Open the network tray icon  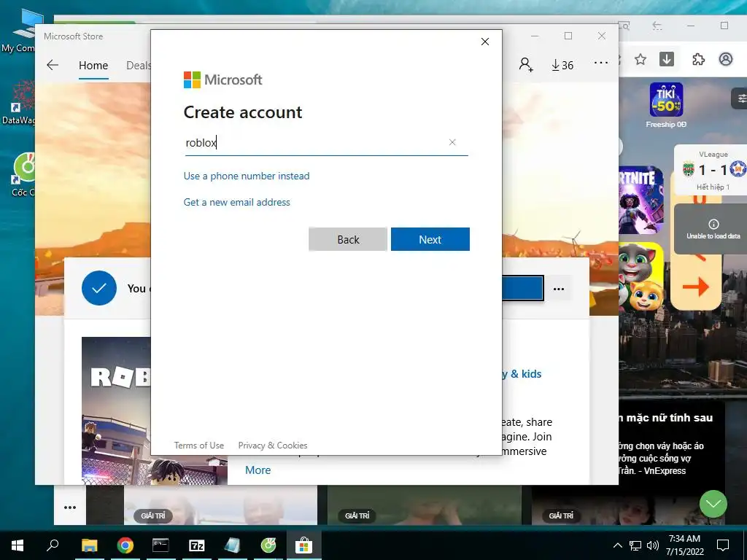635,545
